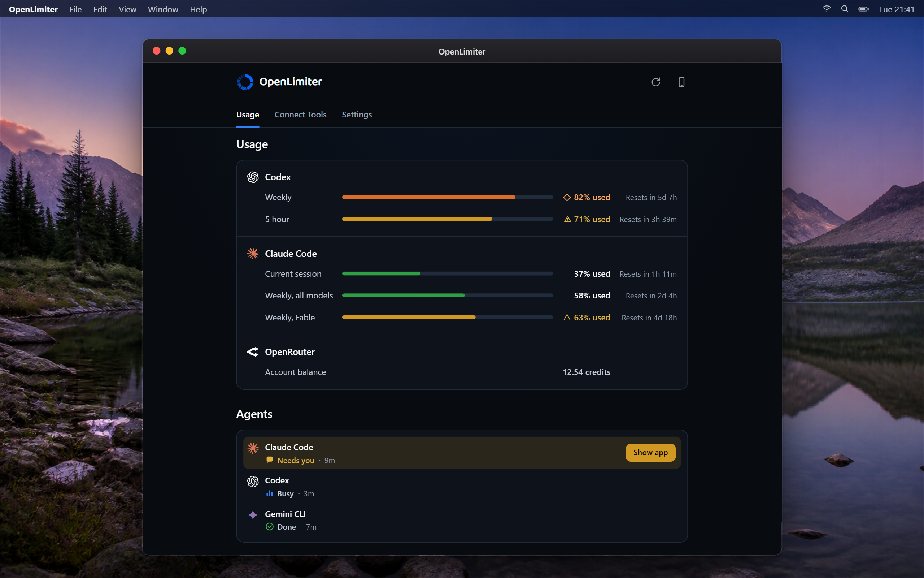Open the View menu
Image resolution: width=924 pixels, height=578 pixels.
point(127,9)
